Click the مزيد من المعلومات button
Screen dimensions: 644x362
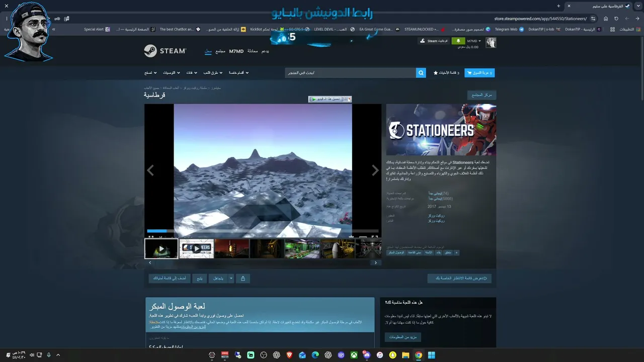tap(403, 337)
